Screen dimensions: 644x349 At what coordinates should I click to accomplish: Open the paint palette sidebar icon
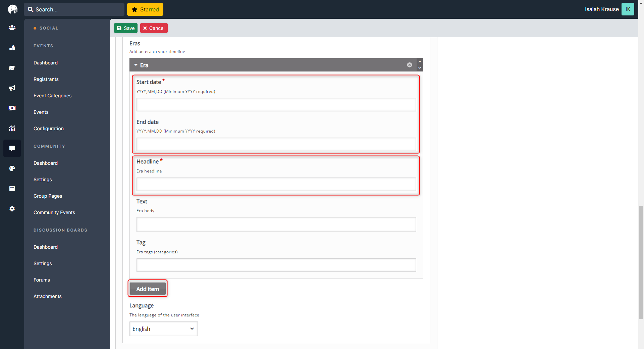coord(12,168)
